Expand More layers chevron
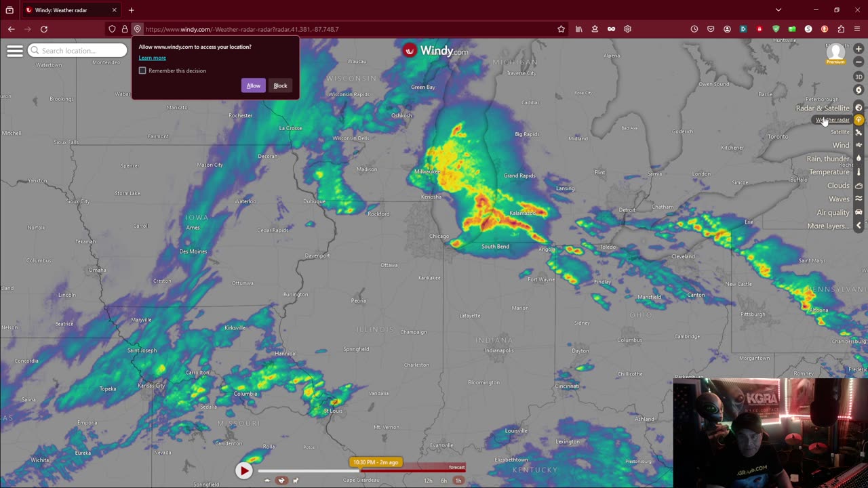 tap(859, 226)
